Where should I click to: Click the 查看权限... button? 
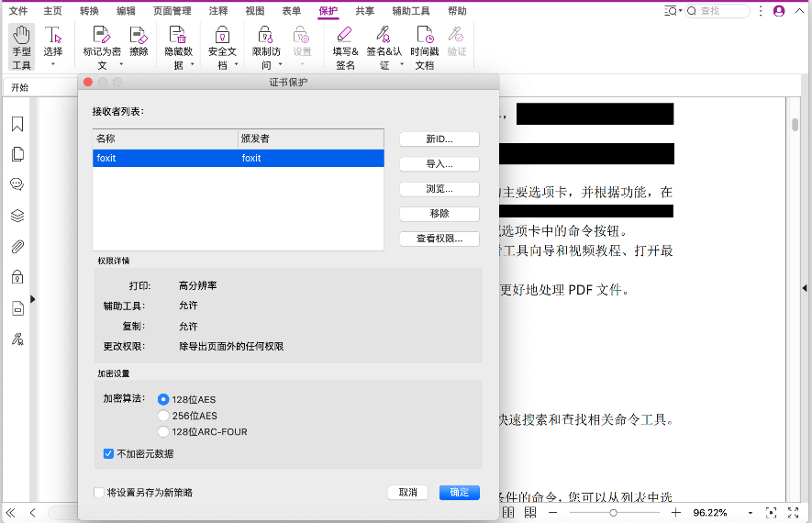click(x=439, y=239)
